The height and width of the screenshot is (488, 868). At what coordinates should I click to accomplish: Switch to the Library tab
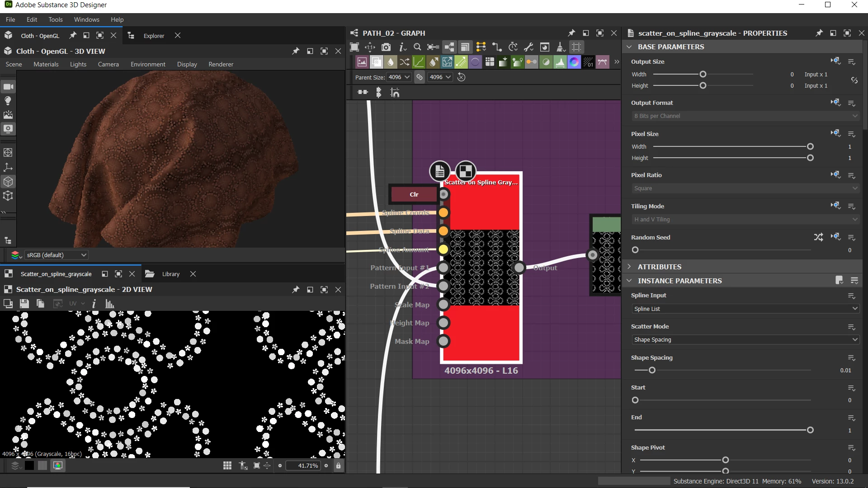click(170, 274)
